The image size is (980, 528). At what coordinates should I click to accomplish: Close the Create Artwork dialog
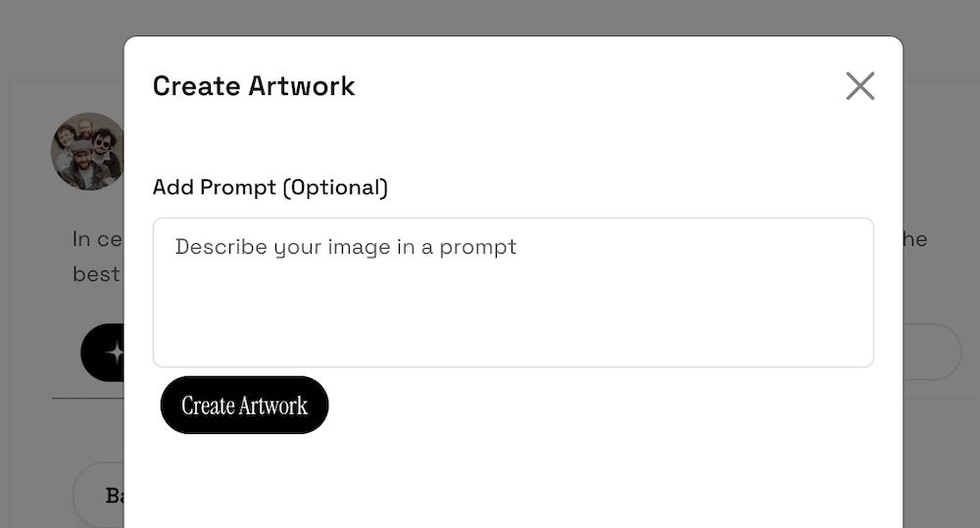coord(859,86)
